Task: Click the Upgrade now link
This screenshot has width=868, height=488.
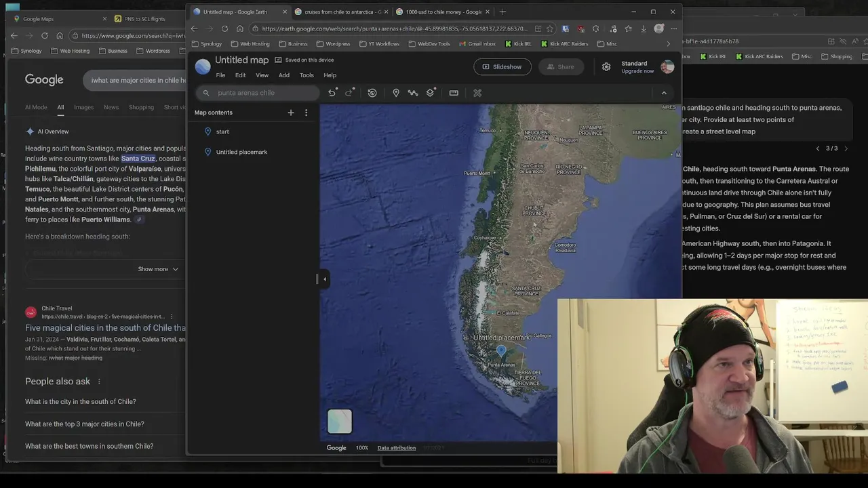Action: coord(637,71)
